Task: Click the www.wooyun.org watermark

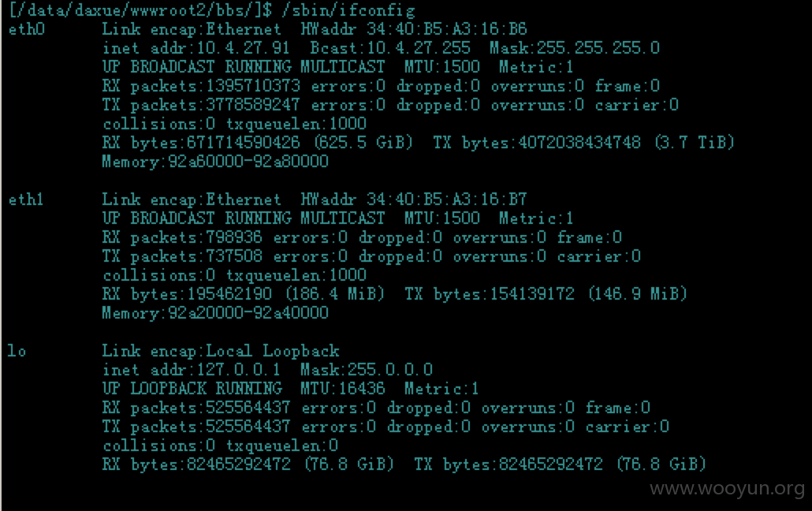Action: coord(728,488)
